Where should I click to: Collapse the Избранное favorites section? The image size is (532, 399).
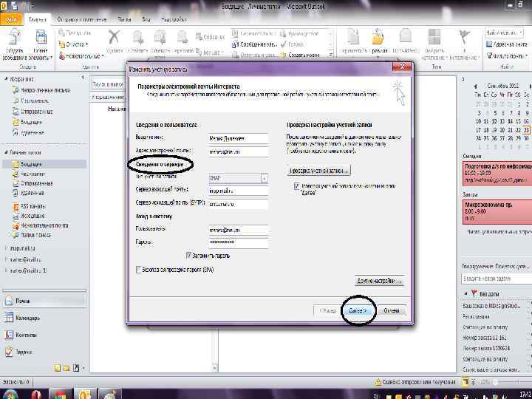(6, 79)
